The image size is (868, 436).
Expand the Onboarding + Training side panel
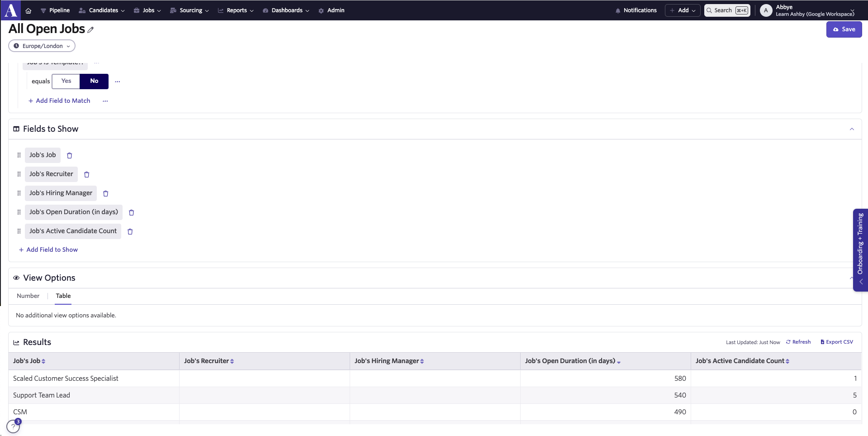tap(860, 250)
